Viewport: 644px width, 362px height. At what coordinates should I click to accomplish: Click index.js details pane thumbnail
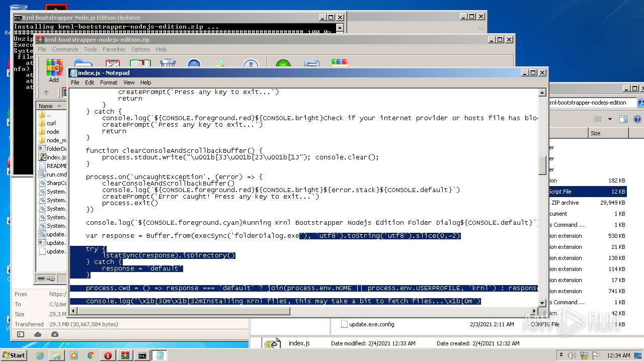(272, 344)
